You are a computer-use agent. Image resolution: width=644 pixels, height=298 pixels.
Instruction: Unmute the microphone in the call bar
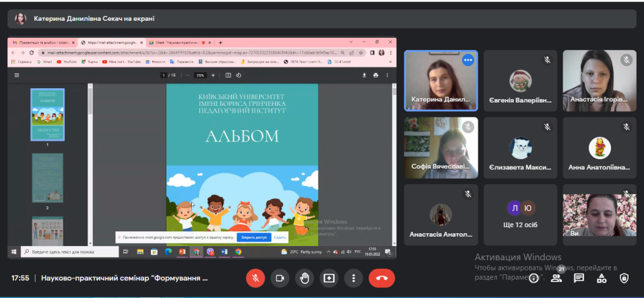point(255,278)
